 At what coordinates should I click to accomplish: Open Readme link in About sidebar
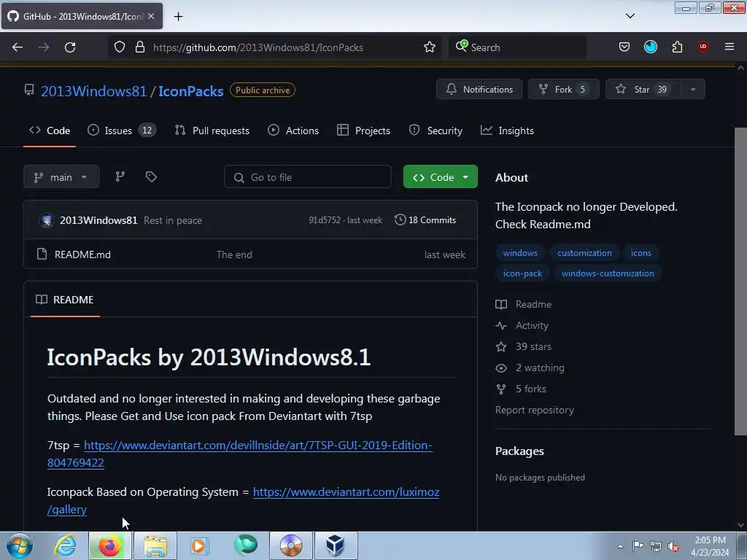524,304
